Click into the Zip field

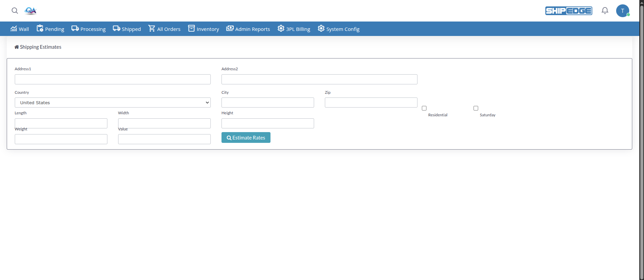371,103
